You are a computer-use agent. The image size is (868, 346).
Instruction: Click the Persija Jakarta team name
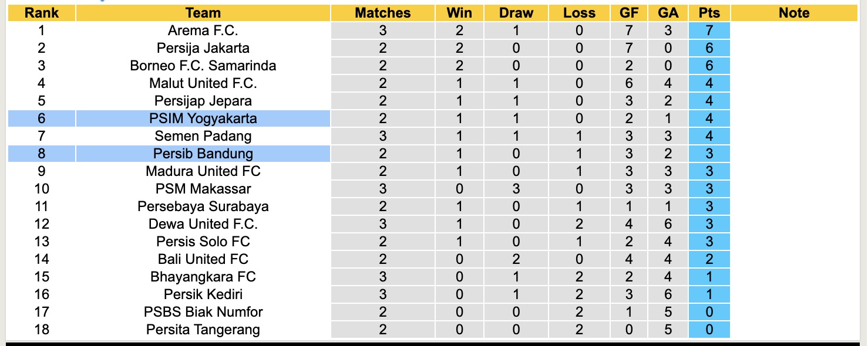[x=203, y=48]
